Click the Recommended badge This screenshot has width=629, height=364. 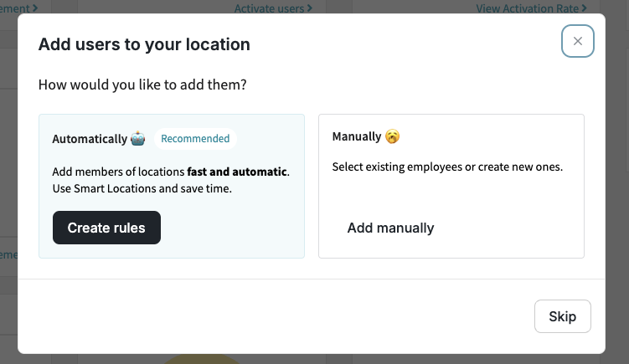tap(195, 139)
